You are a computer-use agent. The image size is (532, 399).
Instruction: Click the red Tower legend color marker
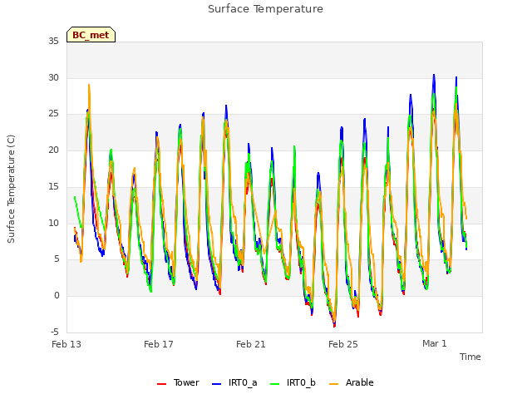click(162, 384)
